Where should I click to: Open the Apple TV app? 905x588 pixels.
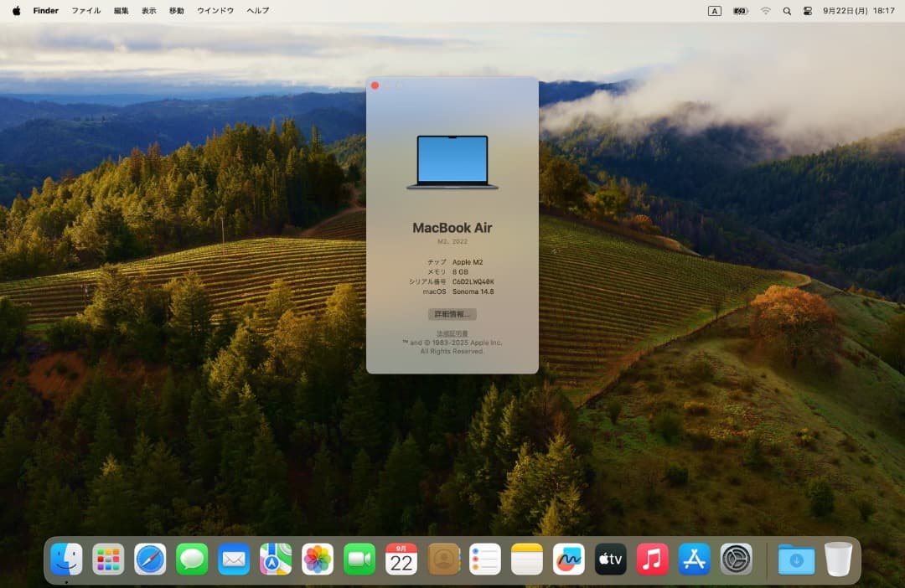[x=611, y=558]
